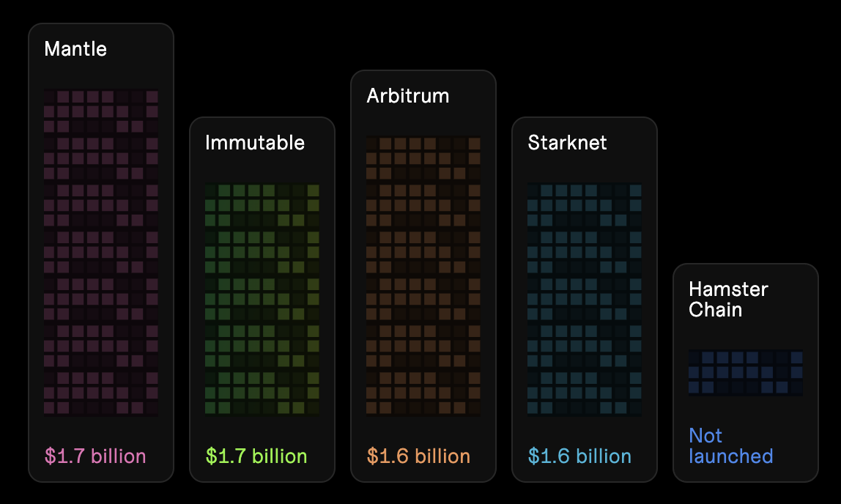Select the green $1.7 billion value
This screenshot has height=504, width=841.
(x=256, y=456)
